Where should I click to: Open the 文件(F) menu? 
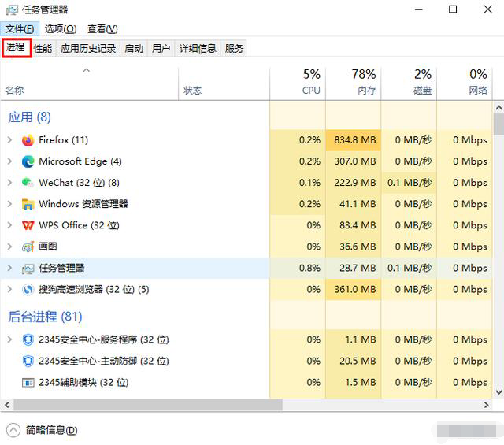20,29
